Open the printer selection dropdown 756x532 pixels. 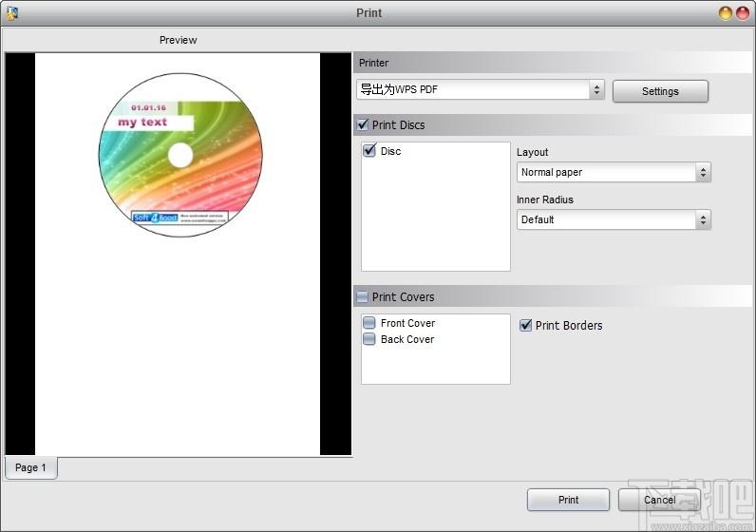click(481, 89)
